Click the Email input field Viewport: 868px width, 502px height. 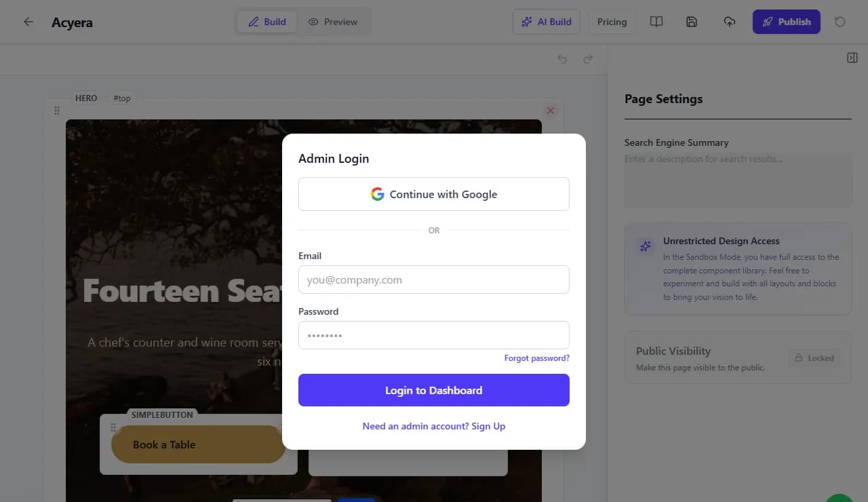point(434,279)
